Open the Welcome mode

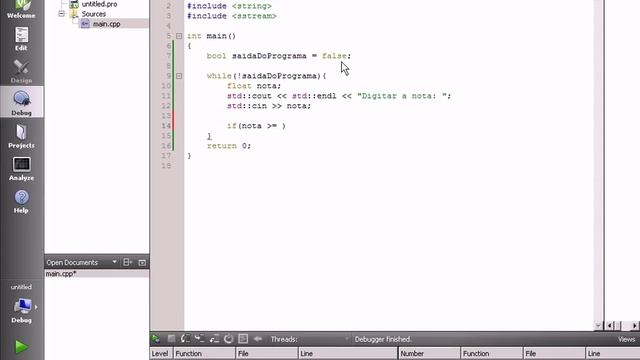[21, 9]
